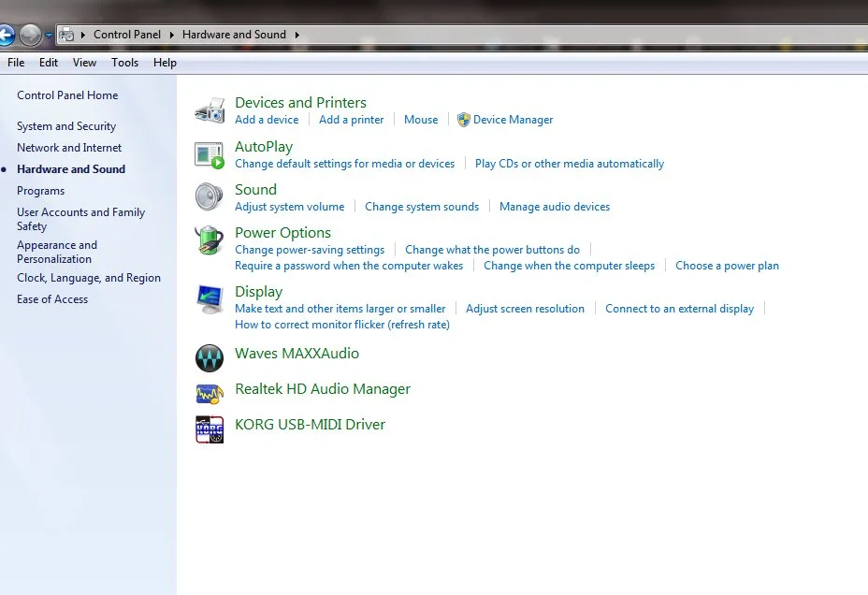The width and height of the screenshot is (868, 595).
Task: Go to Control Panel Home
Action: point(67,95)
